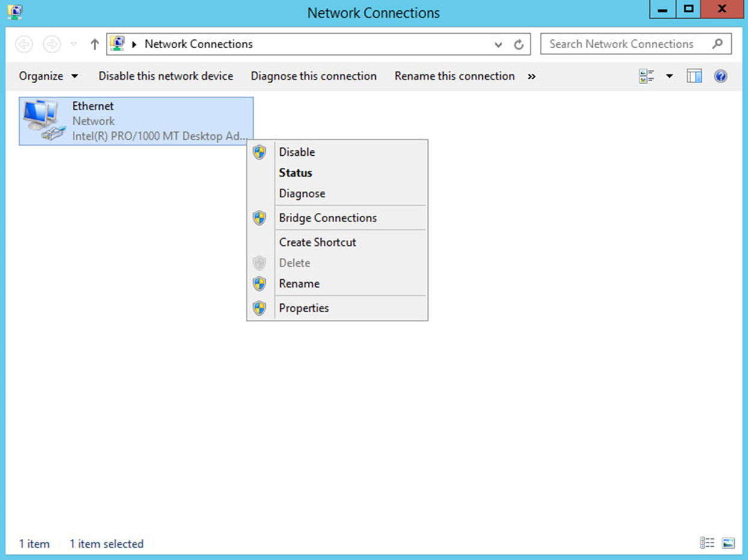Click the search magnifier icon
The image size is (748, 560).
tap(717, 44)
